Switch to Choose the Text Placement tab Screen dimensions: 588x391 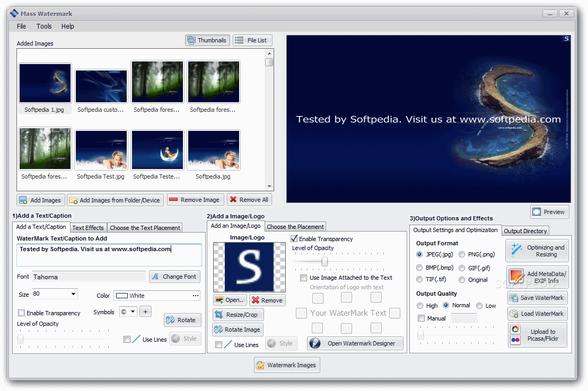(x=145, y=228)
